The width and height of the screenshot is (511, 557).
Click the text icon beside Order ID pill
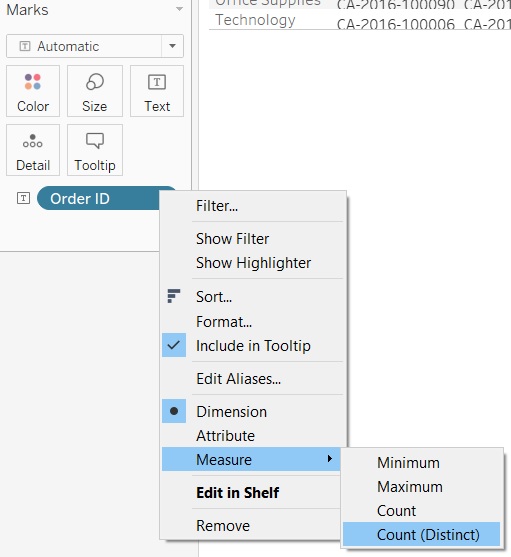[x=23, y=198]
